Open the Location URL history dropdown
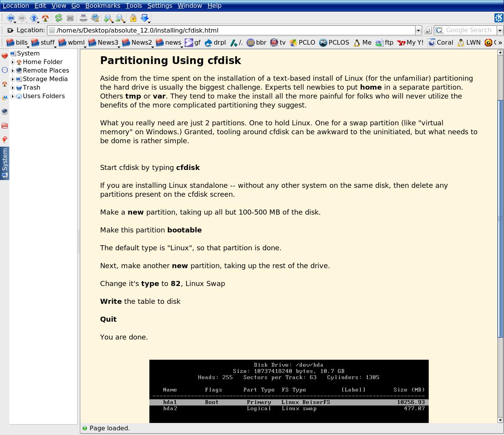504x435 pixels. click(x=418, y=30)
